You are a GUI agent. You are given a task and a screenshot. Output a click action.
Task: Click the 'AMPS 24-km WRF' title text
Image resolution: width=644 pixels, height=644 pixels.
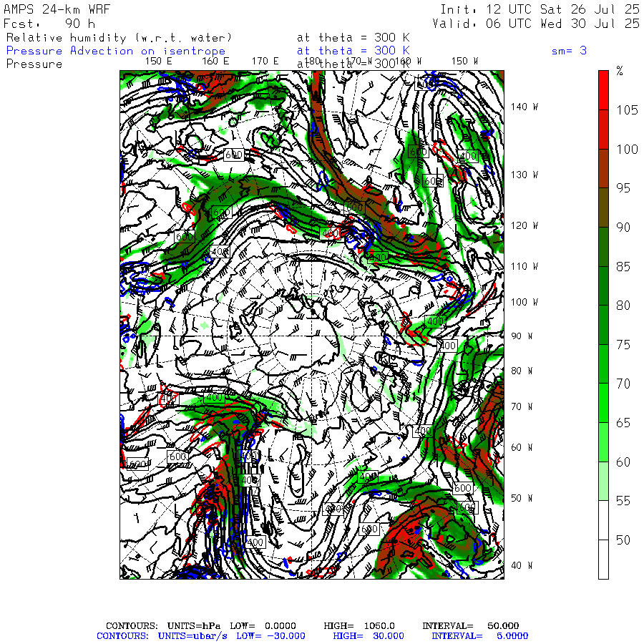57,9
